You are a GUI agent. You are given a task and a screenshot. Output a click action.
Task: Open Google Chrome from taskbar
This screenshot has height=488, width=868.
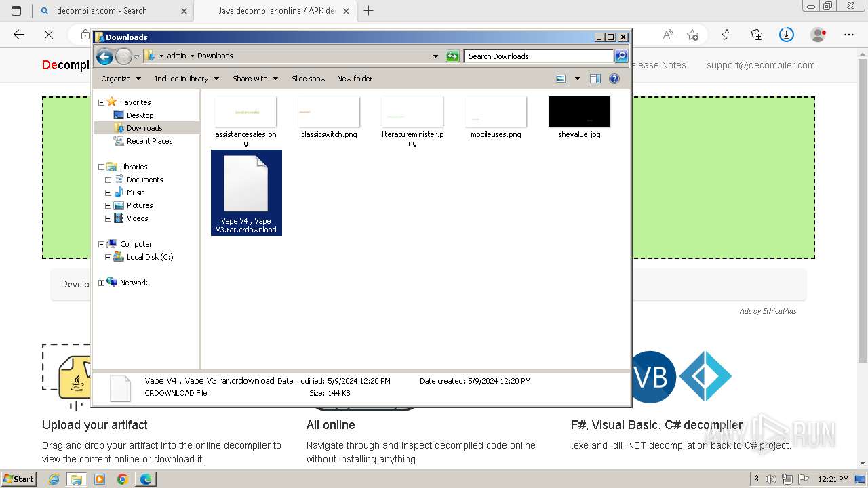tap(122, 479)
